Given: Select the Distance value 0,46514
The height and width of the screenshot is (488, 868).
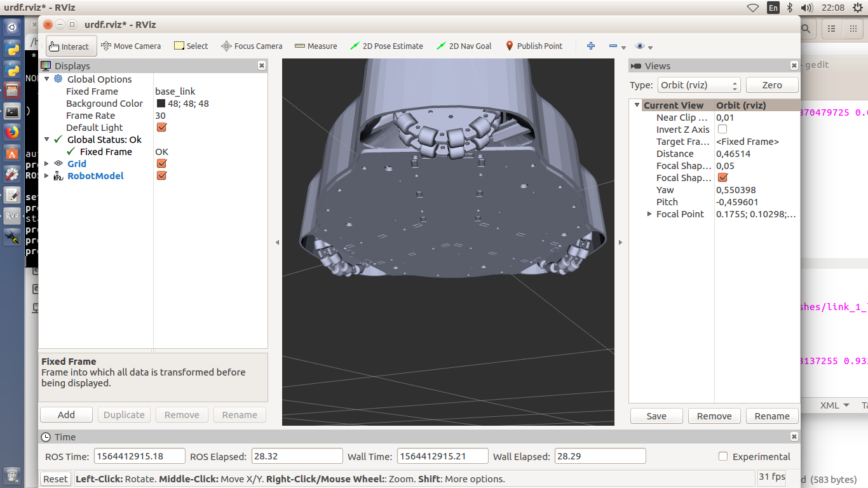Looking at the screenshot, I should 733,153.
